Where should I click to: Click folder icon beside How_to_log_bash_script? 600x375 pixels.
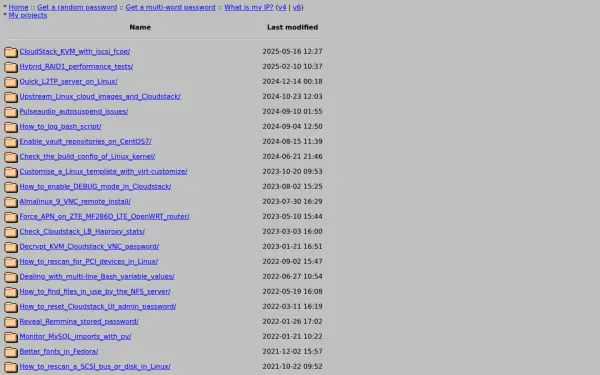click(x=11, y=127)
